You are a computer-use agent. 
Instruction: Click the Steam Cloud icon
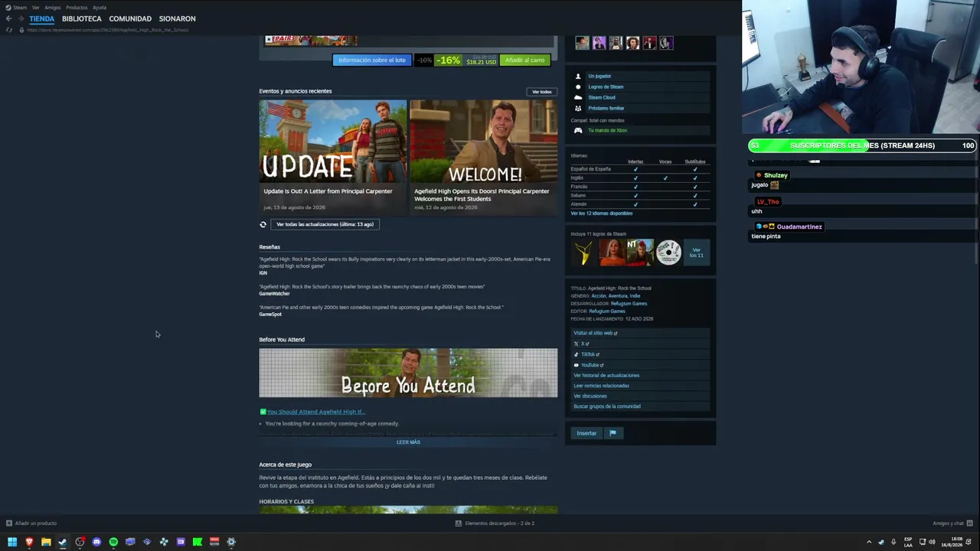(578, 98)
